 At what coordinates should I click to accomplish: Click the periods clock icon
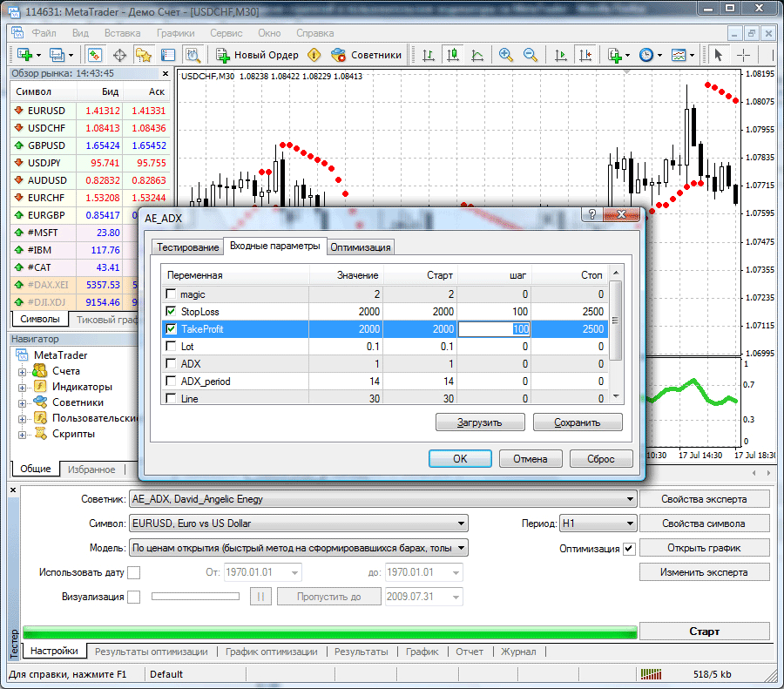pyautogui.click(x=646, y=55)
